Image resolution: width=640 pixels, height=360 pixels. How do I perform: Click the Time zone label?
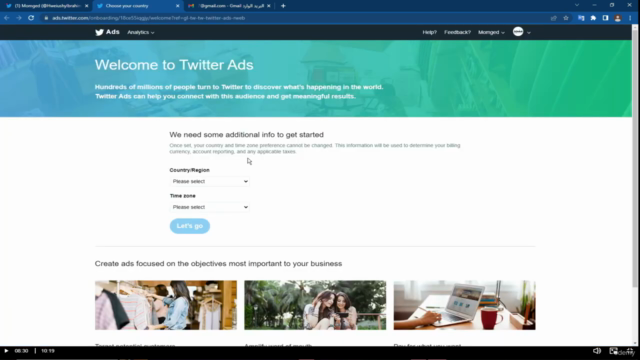click(x=182, y=196)
